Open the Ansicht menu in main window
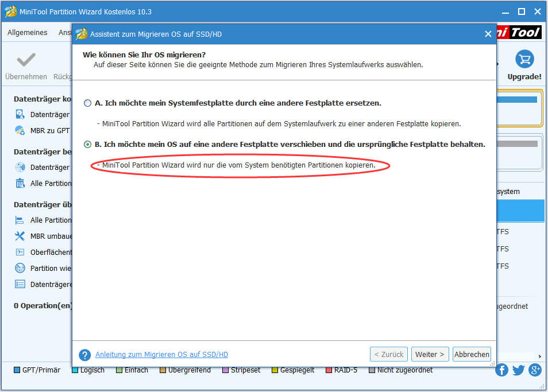548x392 pixels. click(65, 33)
